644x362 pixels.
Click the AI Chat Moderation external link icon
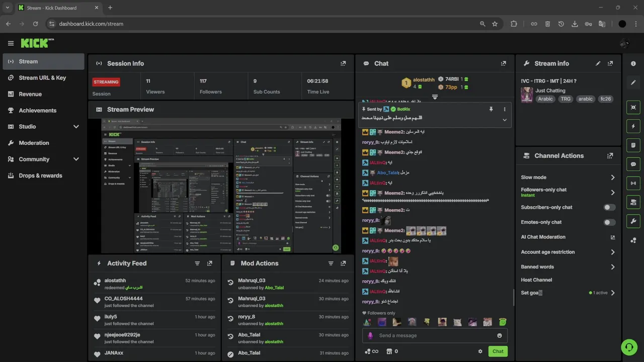click(612, 237)
